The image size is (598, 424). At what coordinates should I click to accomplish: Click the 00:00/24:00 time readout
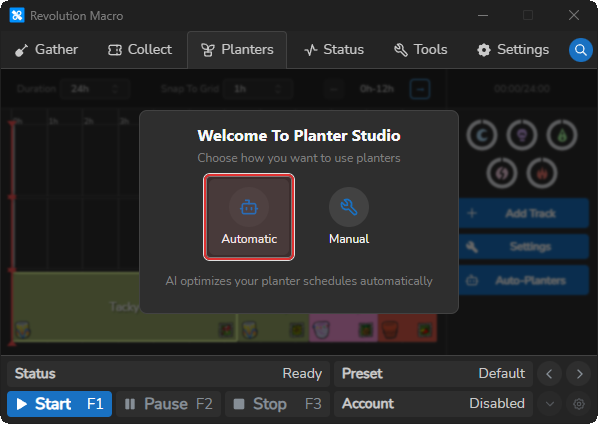[522, 89]
